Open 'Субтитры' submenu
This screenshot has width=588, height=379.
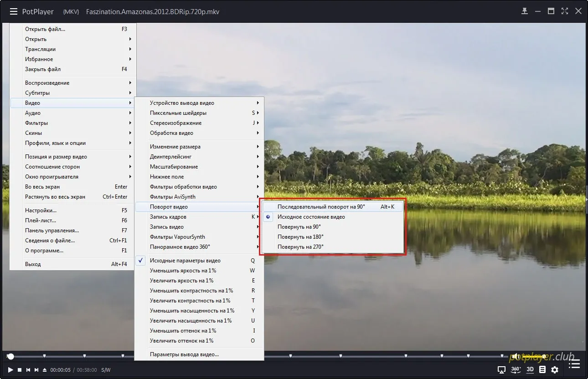tap(72, 93)
